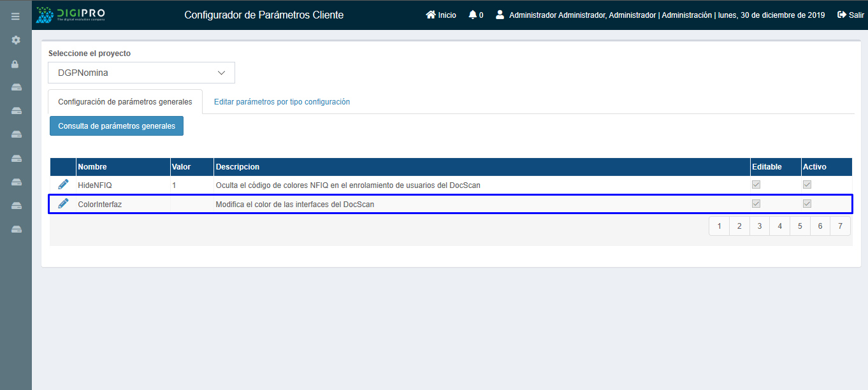Screen dimensions: 868x390
Task: Click the DigiPro logo
Action: coord(71,15)
